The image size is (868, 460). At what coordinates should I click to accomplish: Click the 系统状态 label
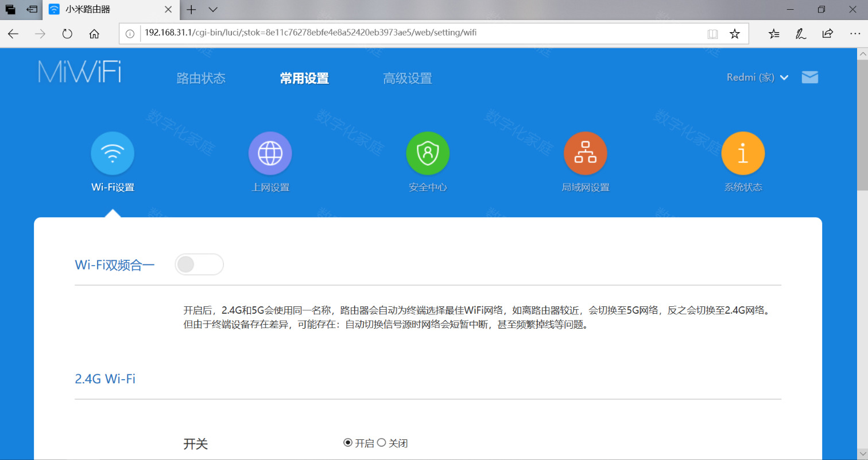click(743, 188)
